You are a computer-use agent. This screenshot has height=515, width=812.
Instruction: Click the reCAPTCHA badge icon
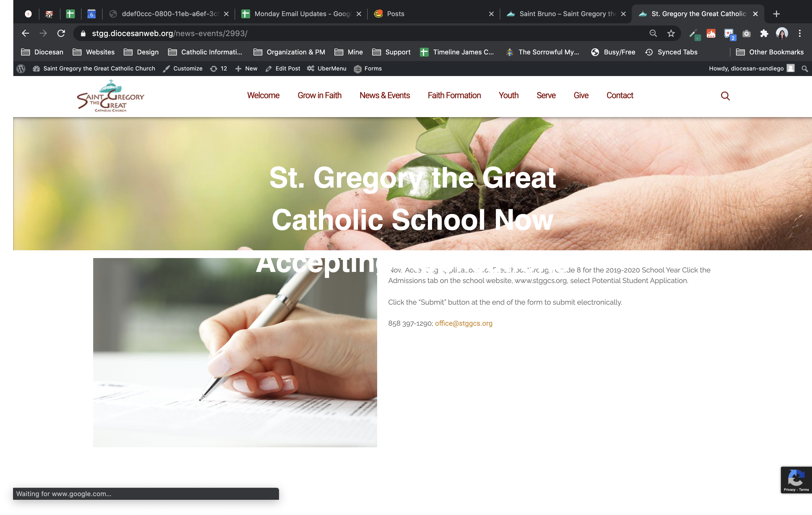pos(796,478)
